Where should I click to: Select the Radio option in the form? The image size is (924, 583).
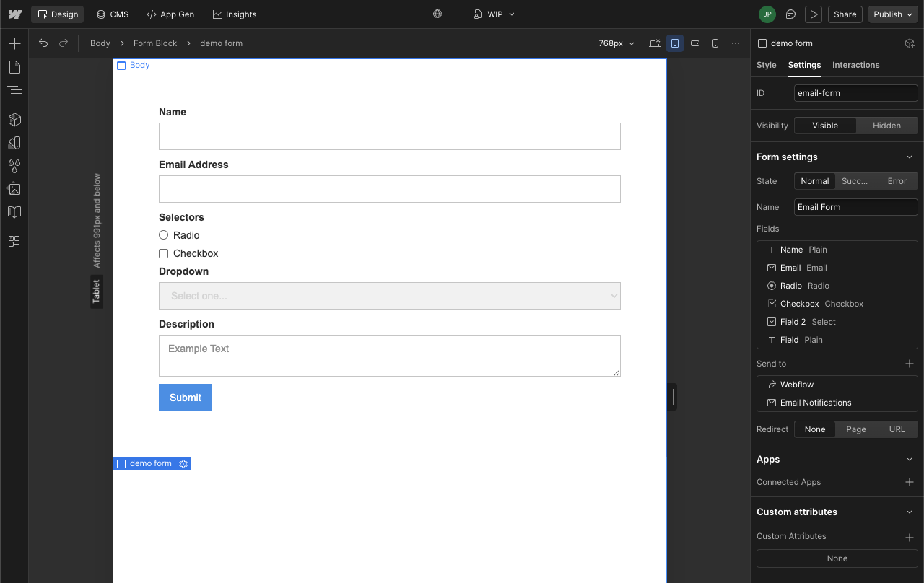tap(163, 234)
